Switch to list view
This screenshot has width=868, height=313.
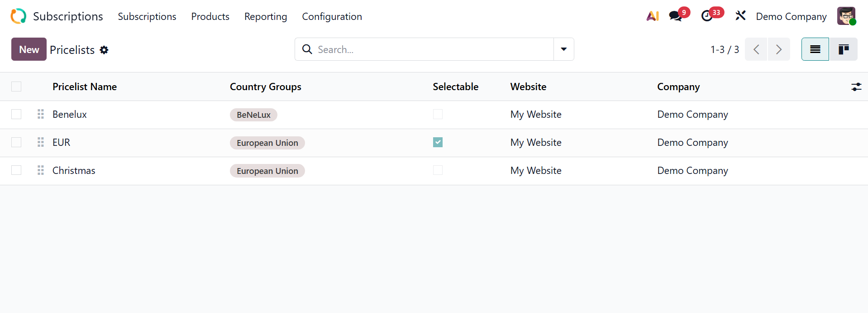(x=815, y=49)
